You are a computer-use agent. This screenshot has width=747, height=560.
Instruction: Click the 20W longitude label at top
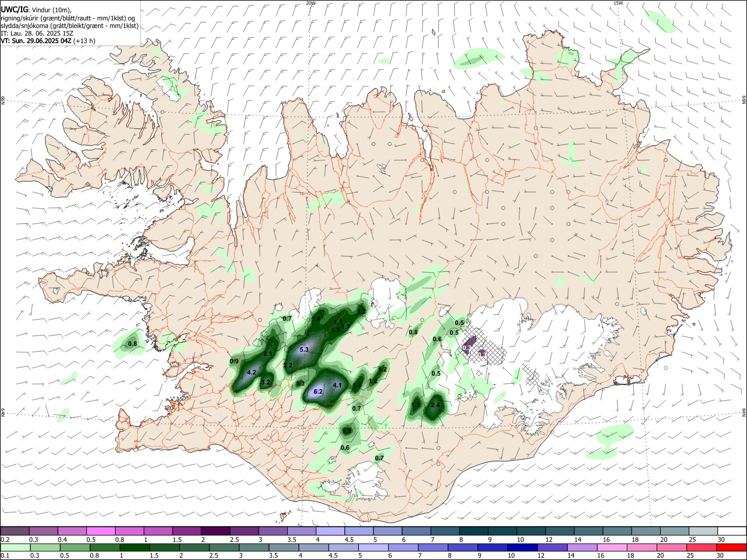[x=310, y=3]
